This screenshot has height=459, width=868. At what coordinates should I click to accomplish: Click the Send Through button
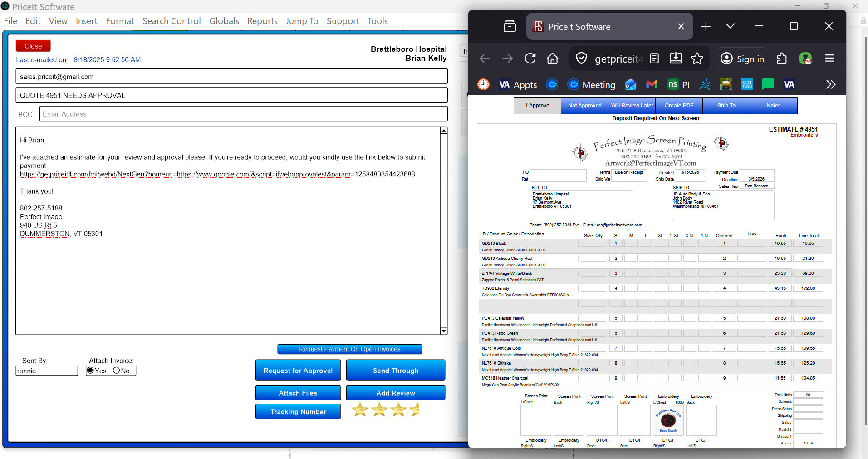(x=396, y=370)
